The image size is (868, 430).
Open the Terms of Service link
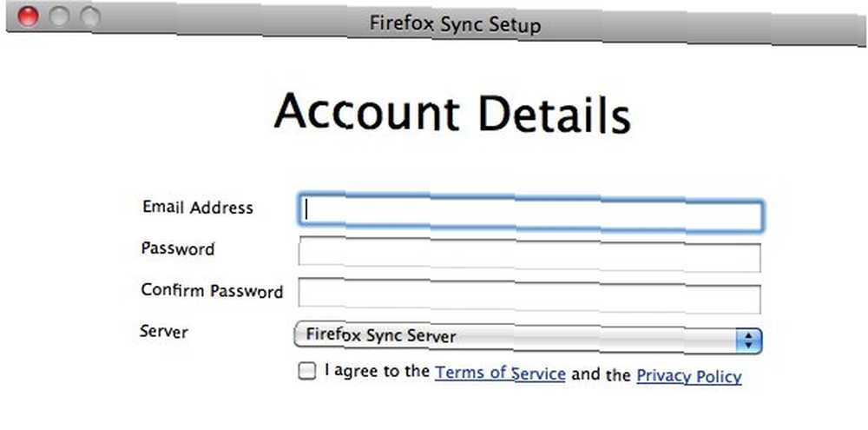point(500,373)
